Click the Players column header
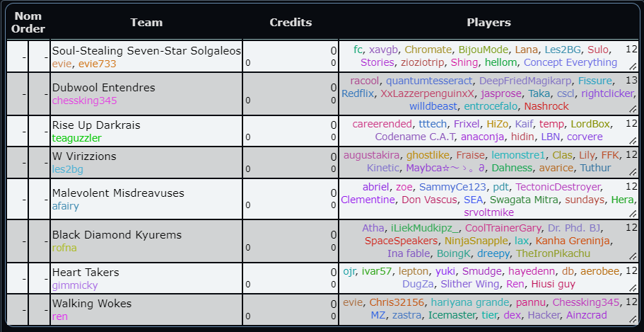The image size is (644, 332). click(488, 23)
